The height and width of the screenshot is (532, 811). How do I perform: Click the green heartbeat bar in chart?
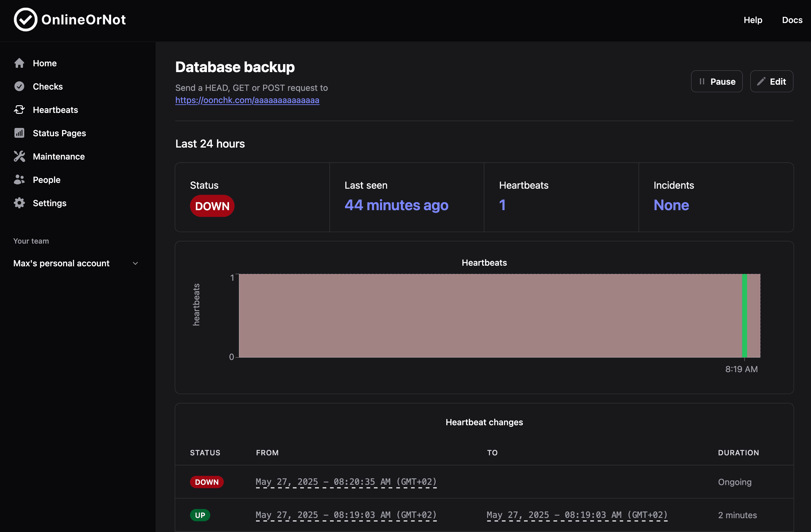tap(745, 315)
